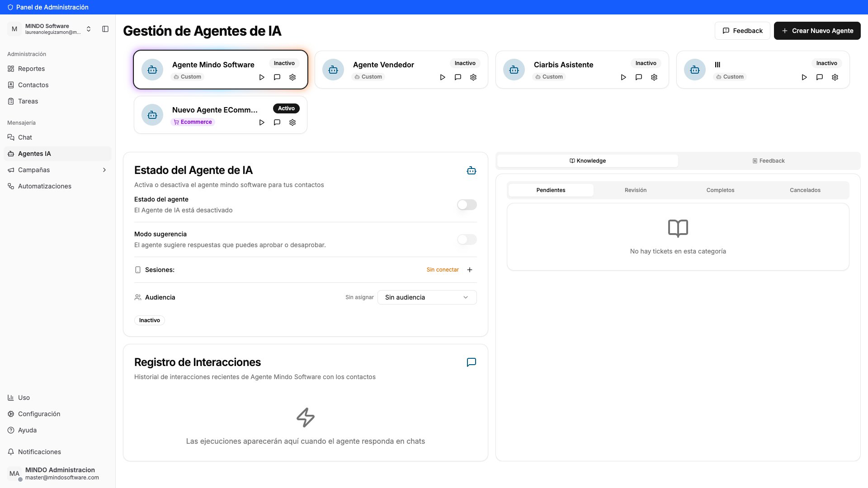
Task: Click play icon on Nuevo Agente EComm card
Action: [x=262, y=122]
